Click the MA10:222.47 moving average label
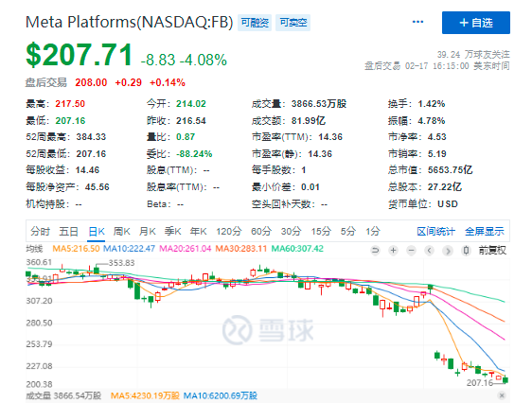 coord(129,249)
